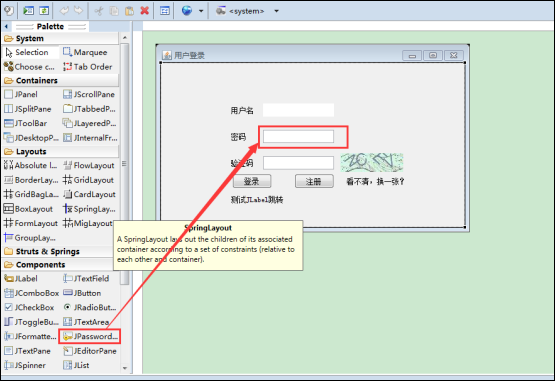This screenshot has height=382, width=556.
Task: Choose FlowLayout from the Layouts group
Action: [89, 165]
